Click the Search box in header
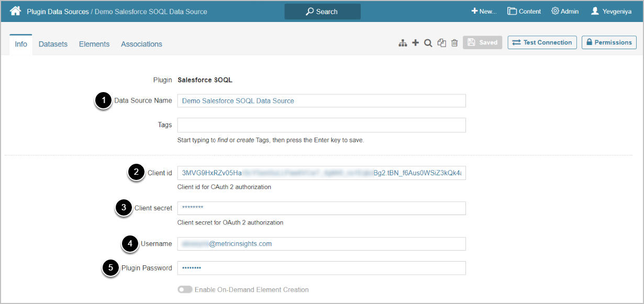This screenshot has width=644, height=304. click(323, 12)
